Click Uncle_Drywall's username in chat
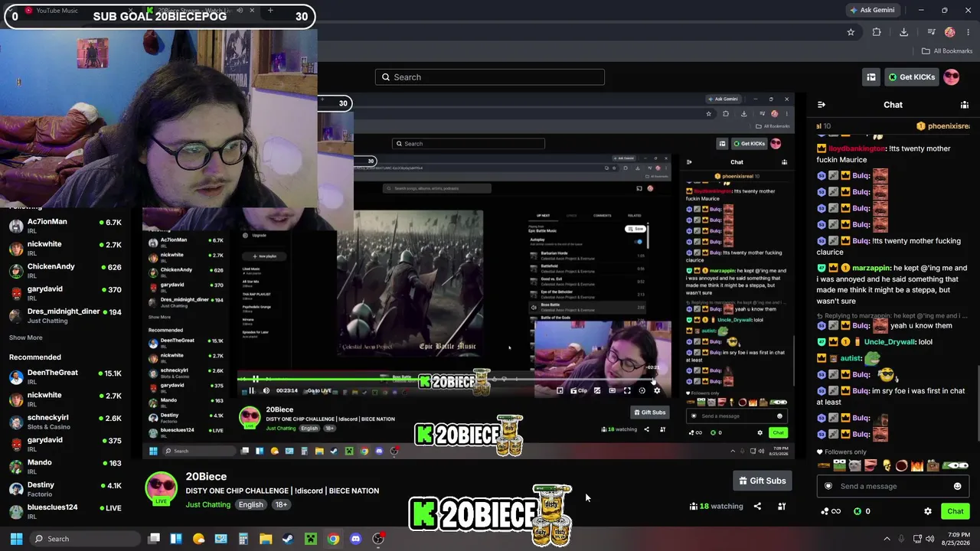 (890, 342)
